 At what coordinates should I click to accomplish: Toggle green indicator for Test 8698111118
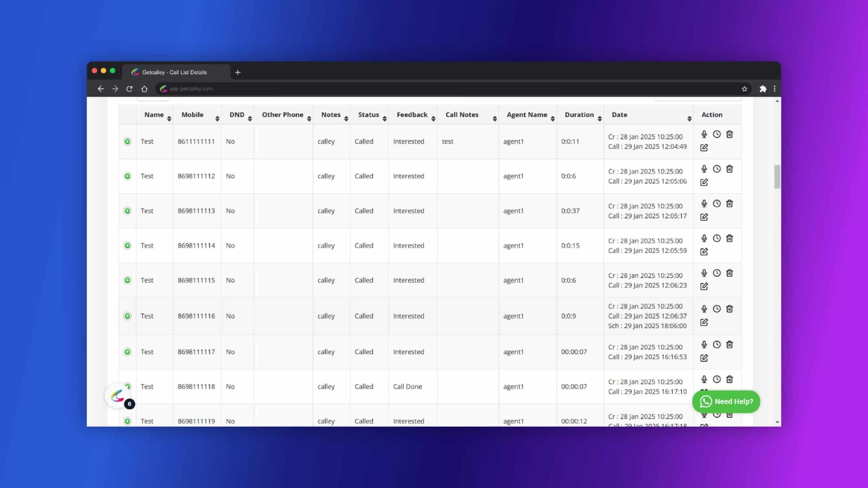(x=128, y=386)
